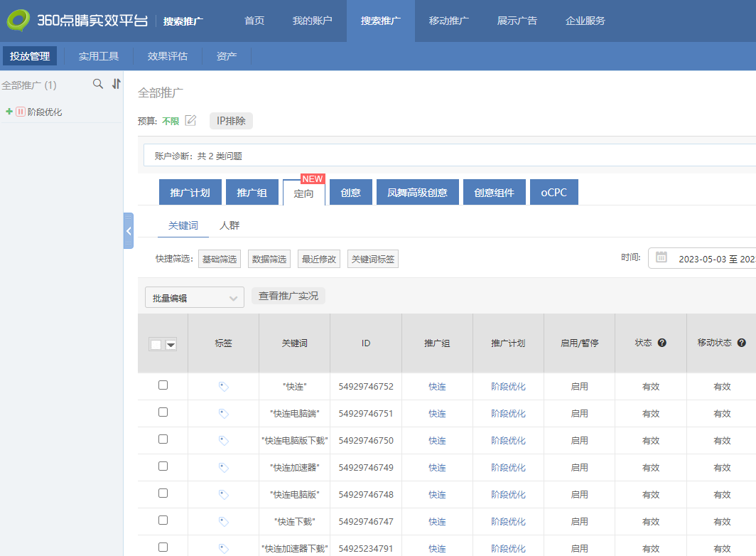Check the select-all checkbox in table header
Viewport: 756px width, 556px height.
[156, 344]
